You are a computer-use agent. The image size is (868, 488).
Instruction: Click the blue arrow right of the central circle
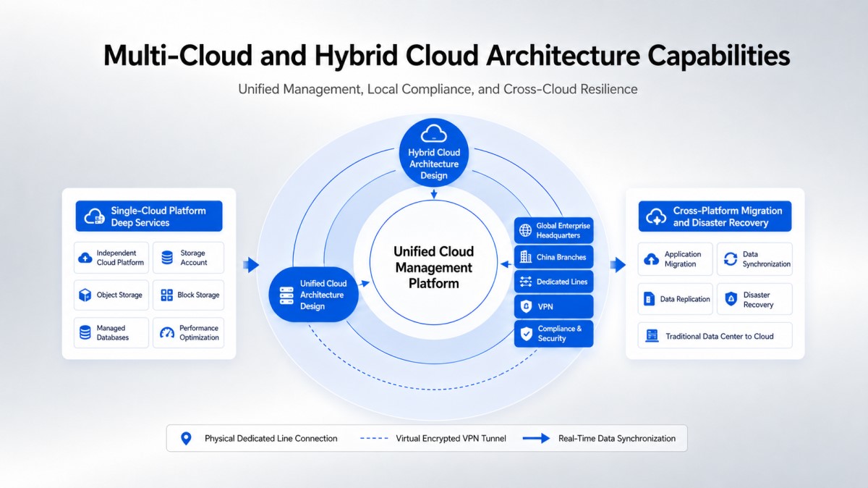click(x=617, y=265)
